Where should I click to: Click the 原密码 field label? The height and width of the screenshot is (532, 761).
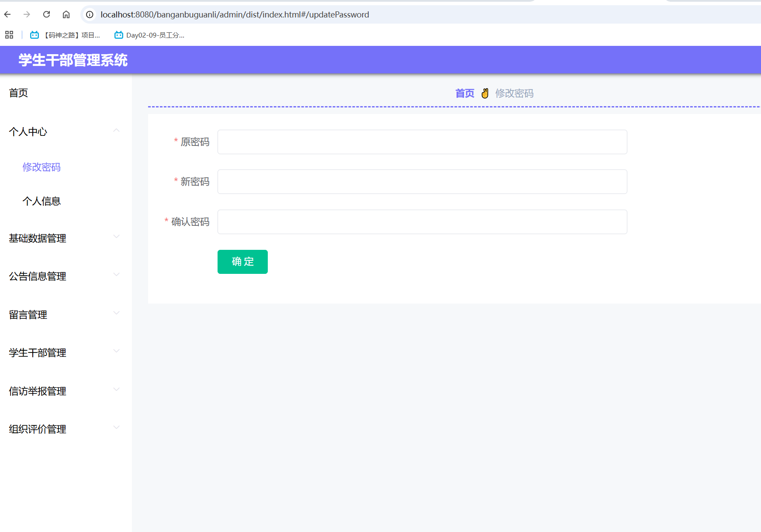[195, 142]
